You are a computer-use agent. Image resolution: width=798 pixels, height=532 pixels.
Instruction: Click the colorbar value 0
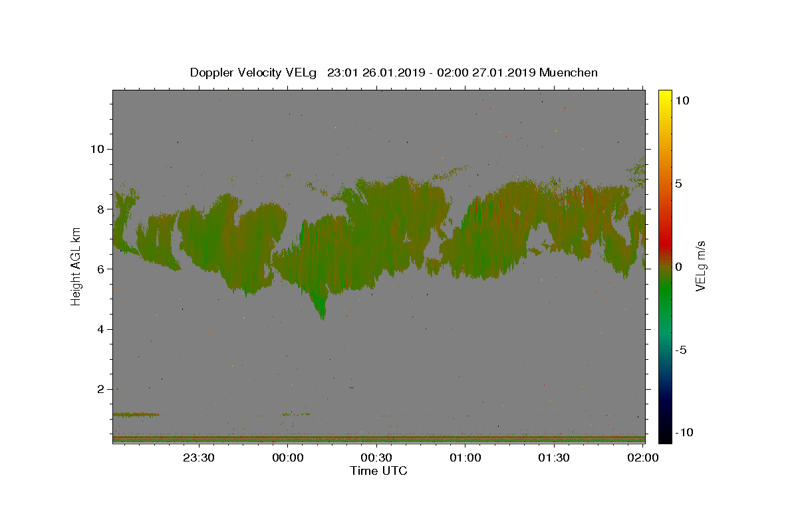[678, 267]
